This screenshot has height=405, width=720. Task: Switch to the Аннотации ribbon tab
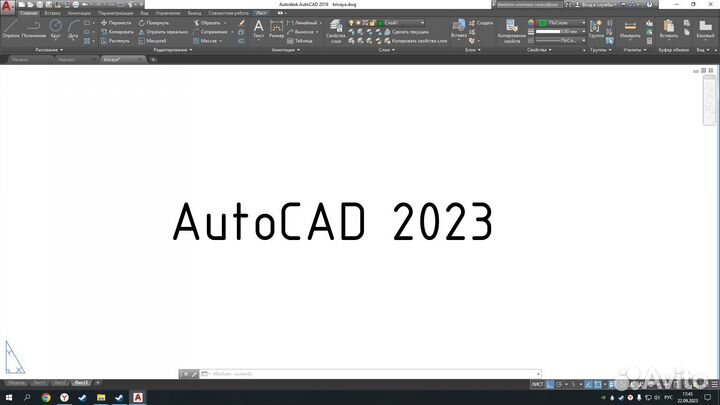(x=79, y=13)
